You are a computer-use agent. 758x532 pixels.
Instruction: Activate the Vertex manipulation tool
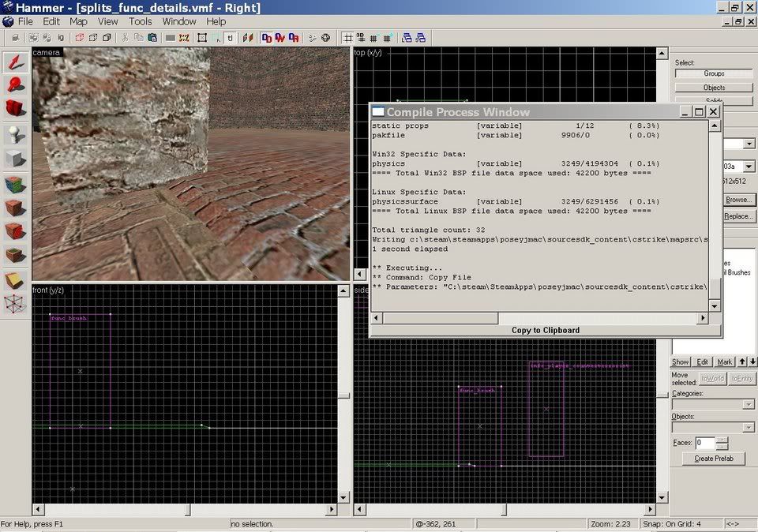pos(16,304)
